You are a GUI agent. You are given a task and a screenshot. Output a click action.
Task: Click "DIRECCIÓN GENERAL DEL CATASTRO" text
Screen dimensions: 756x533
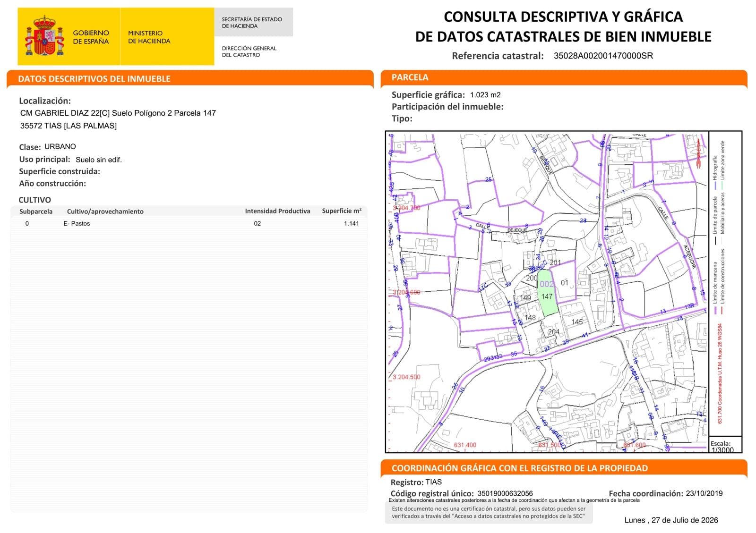249,51
